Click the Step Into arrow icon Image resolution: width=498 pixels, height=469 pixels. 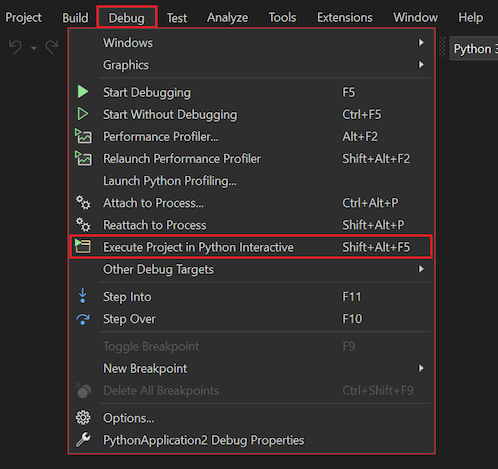click(x=83, y=296)
